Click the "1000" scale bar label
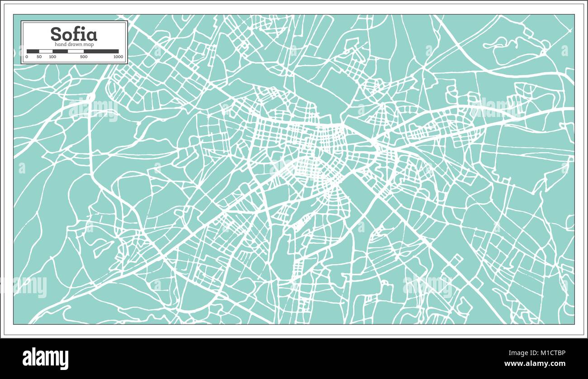This screenshot has width=588, height=379. (118, 57)
